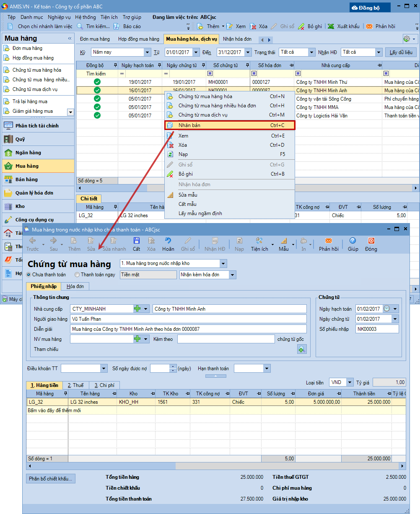Open the Loại tiền VND dropdown

click(350, 382)
